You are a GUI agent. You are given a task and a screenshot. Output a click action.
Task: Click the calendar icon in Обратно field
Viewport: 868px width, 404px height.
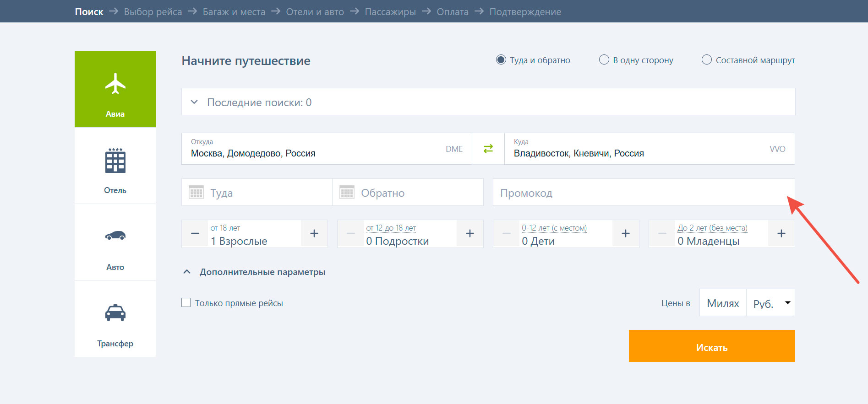pyautogui.click(x=347, y=192)
